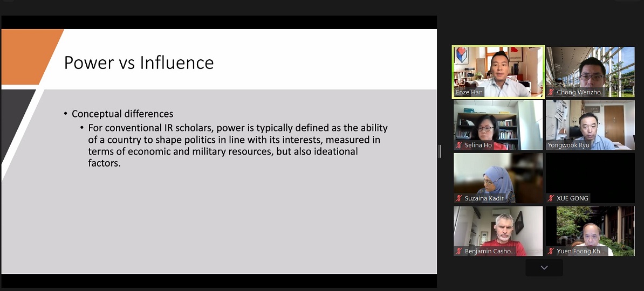Click the "Power vs Influence" slide title
The height and width of the screenshot is (291, 644).
tap(139, 63)
